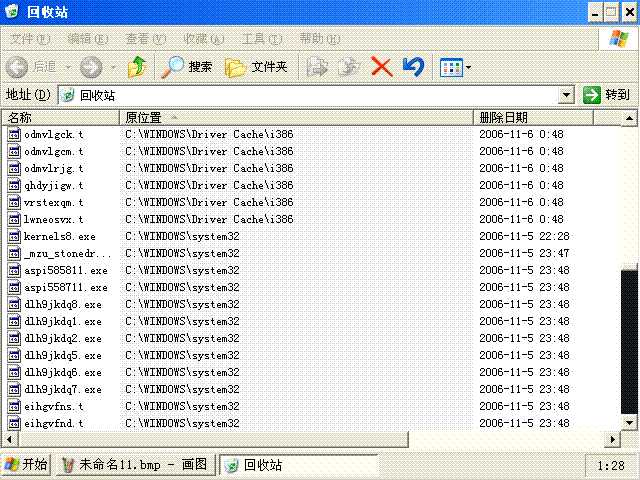Click the blue Undo arrow icon

[x=413, y=67]
